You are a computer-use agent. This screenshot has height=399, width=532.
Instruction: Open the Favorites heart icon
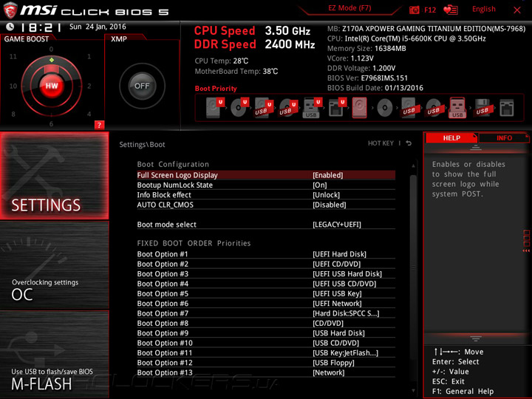coord(451,10)
